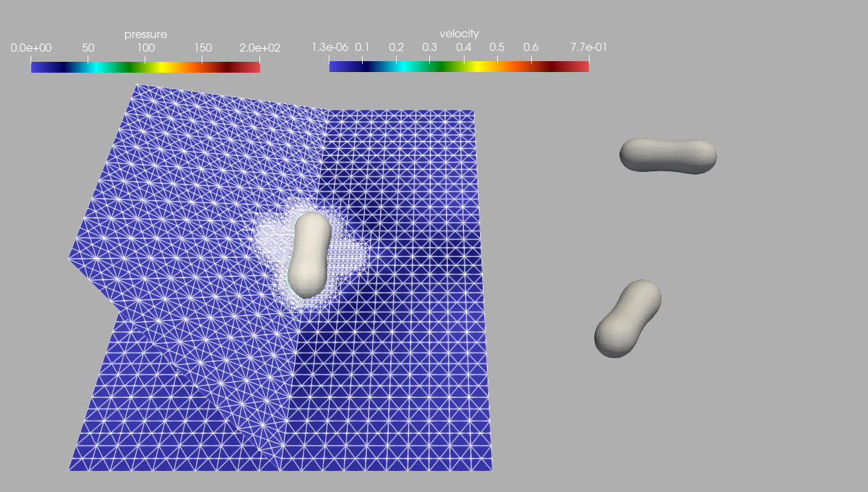Click the 'velocity' legend title
Image resolution: width=868 pixels, height=492 pixels.
[459, 33]
